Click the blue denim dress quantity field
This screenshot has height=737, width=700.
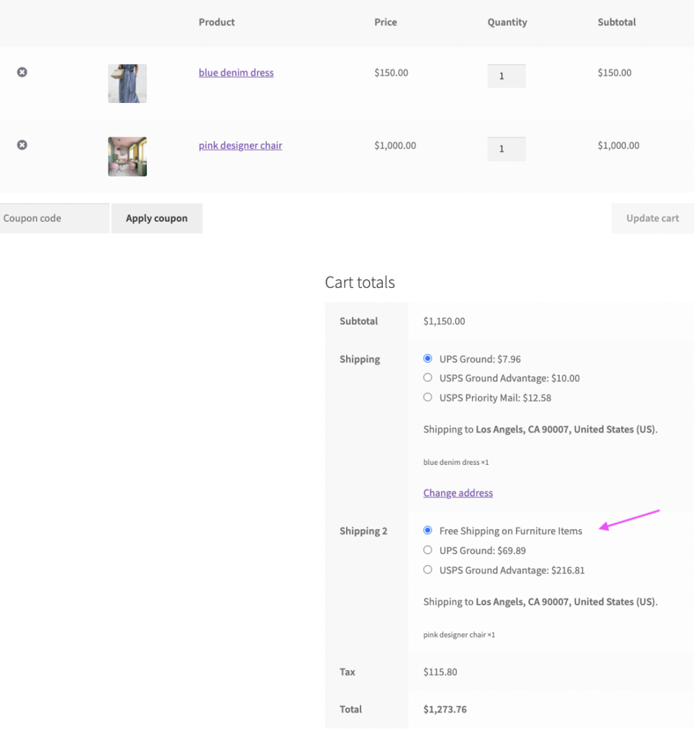coord(506,76)
